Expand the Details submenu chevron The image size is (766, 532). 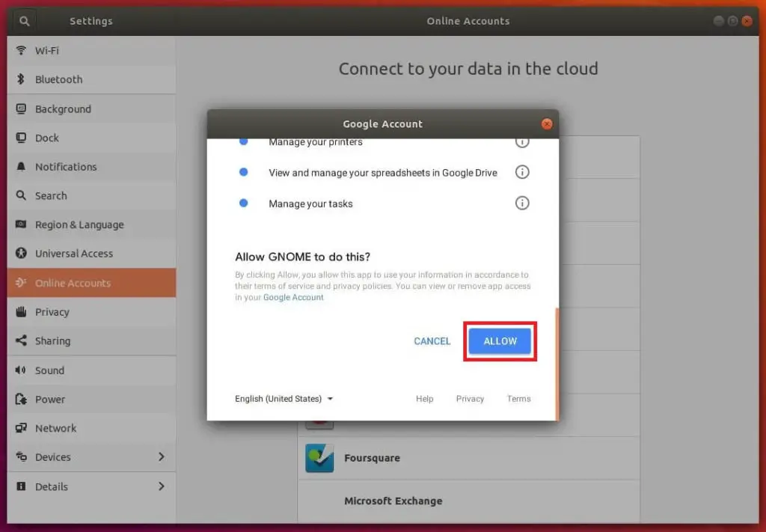162,486
